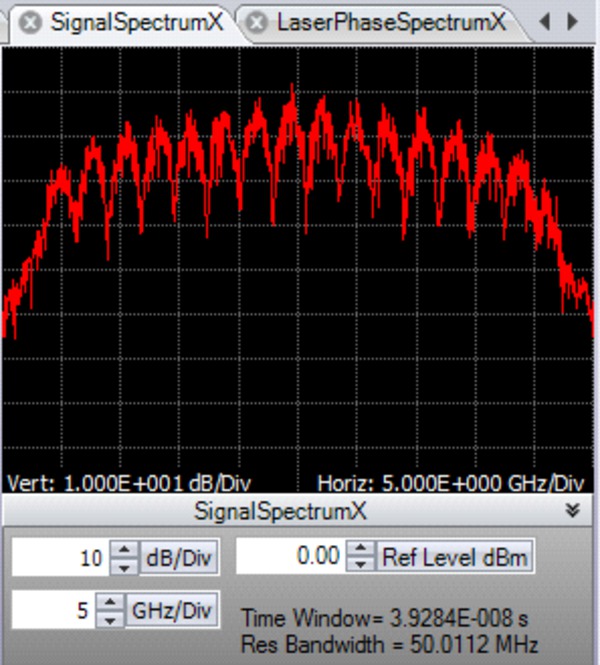600x665 pixels.
Task: Increase the GHz/Div value with the up arrow
Action: tap(111, 600)
